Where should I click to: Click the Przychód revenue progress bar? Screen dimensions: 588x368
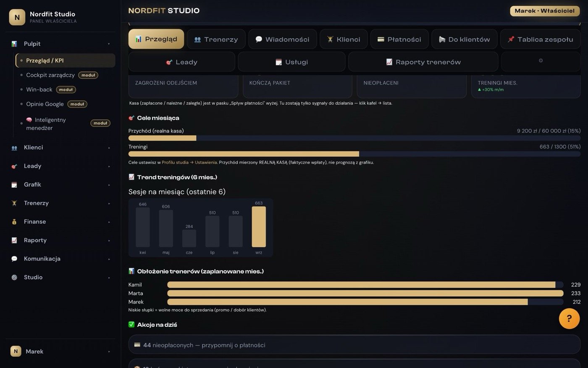(x=354, y=138)
